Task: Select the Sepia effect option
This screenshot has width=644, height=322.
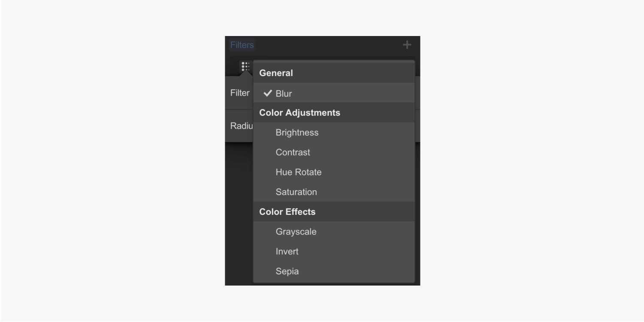Action: [334, 271]
